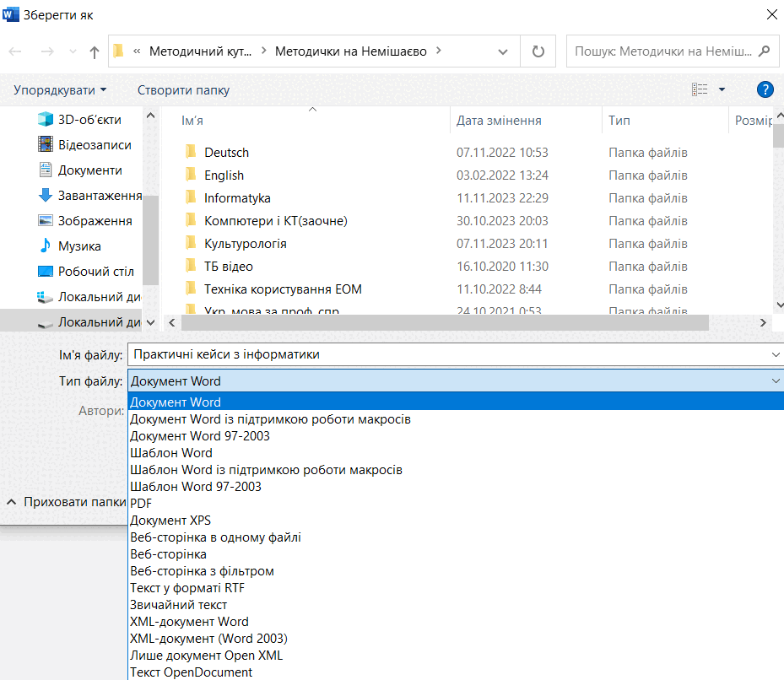
Task: Refresh the current folder view
Action: pos(538,51)
